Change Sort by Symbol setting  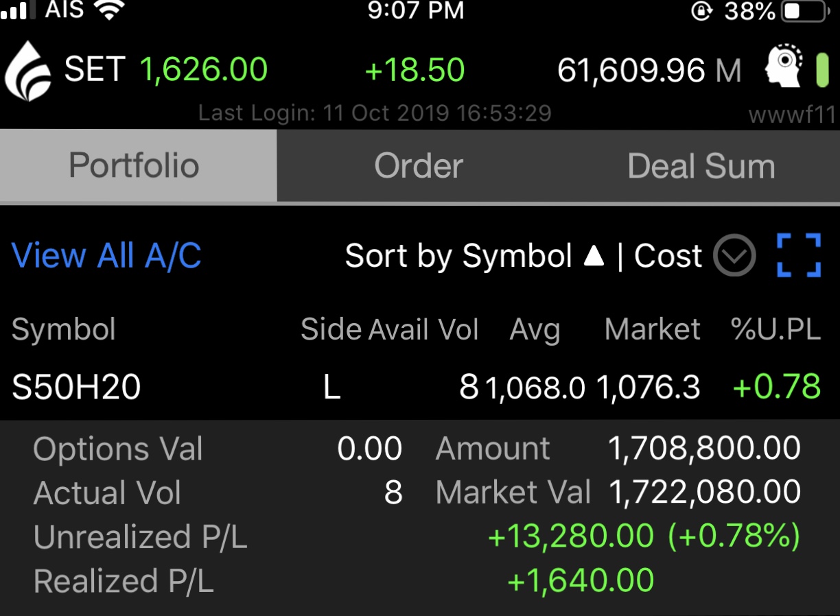click(x=458, y=256)
